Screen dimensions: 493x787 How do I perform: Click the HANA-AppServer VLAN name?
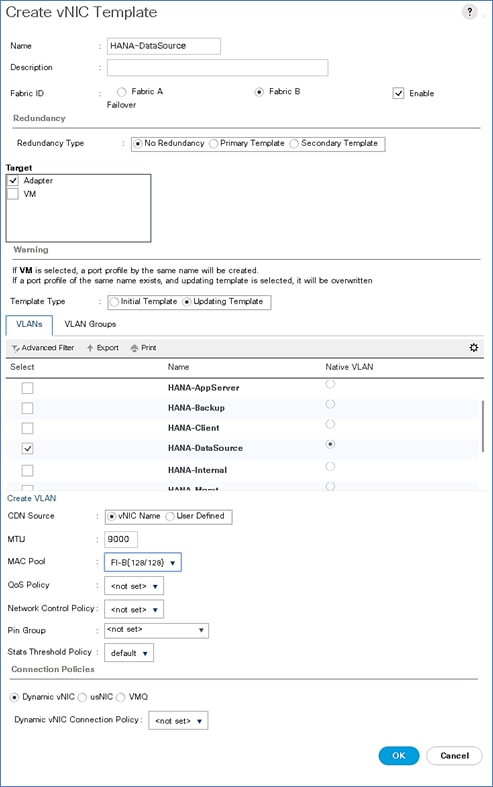(x=203, y=388)
